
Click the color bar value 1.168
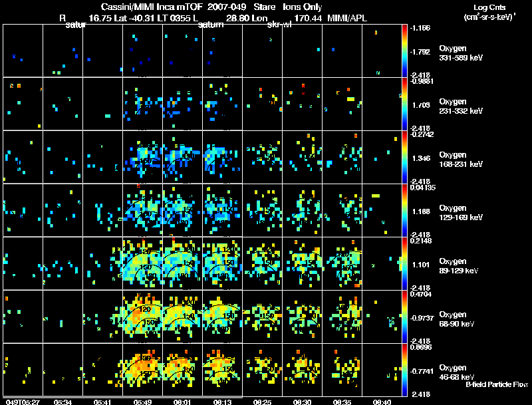point(421,211)
